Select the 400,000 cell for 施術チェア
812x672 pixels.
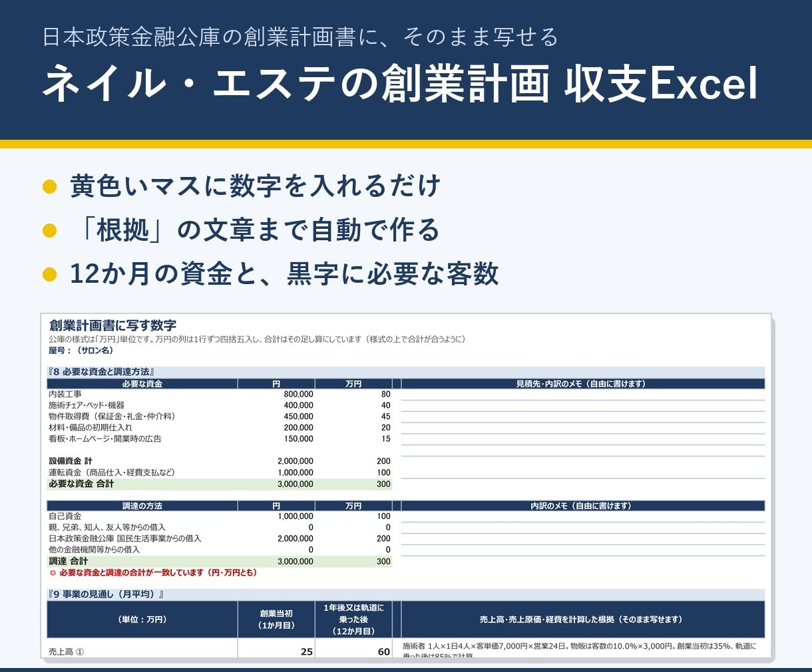pyautogui.click(x=298, y=405)
